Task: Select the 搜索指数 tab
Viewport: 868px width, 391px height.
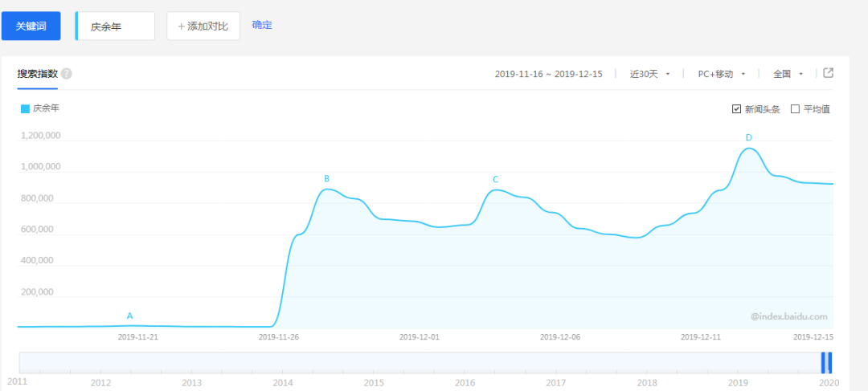Action: 38,74
